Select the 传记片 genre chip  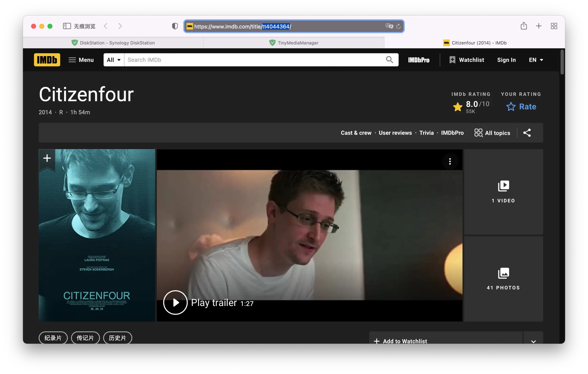[85, 338]
